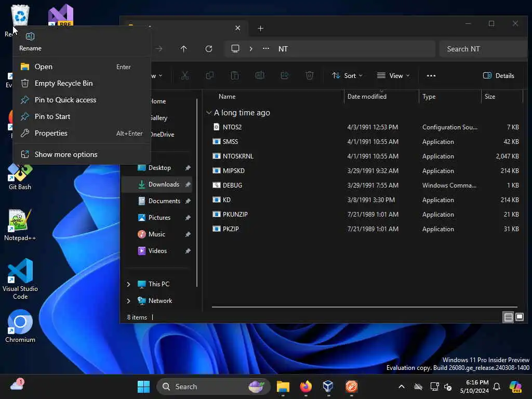The width and height of the screenshot is (532, 399).
Task: Expand the This PC tree node
Action: 129,284
